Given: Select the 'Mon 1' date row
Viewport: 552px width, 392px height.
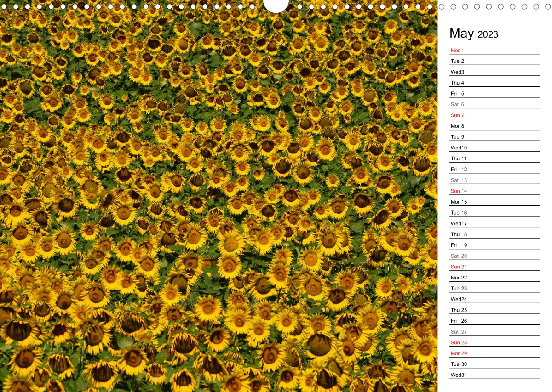Looking at the screenshot, I should tap(494, 49).
